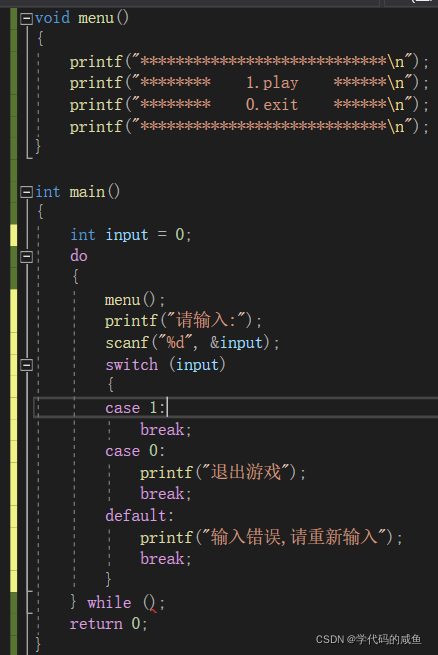Click the 'do' keyword
438x655 pixels.
[79, 256]
